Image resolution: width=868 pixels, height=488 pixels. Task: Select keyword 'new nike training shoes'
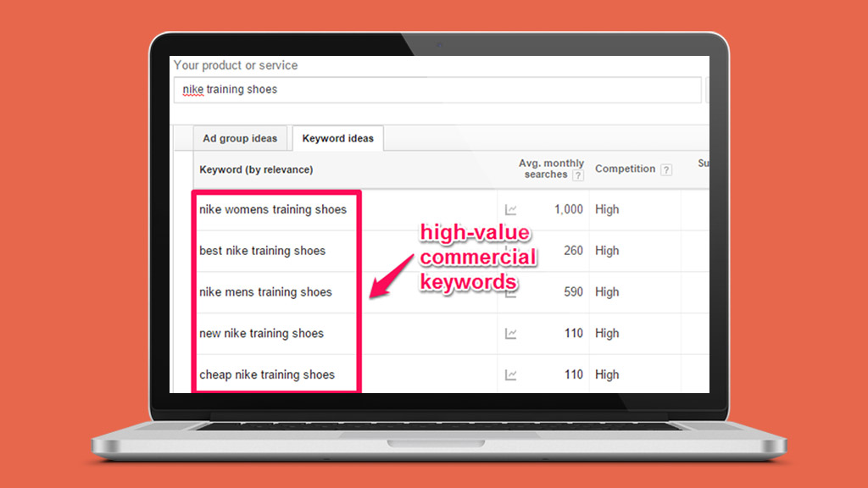[261, 334]
